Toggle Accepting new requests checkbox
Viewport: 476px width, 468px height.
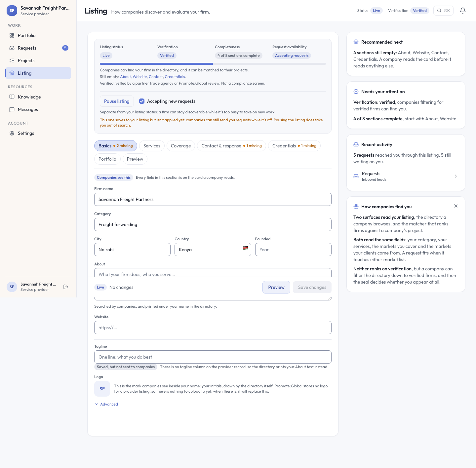(142, 101)
